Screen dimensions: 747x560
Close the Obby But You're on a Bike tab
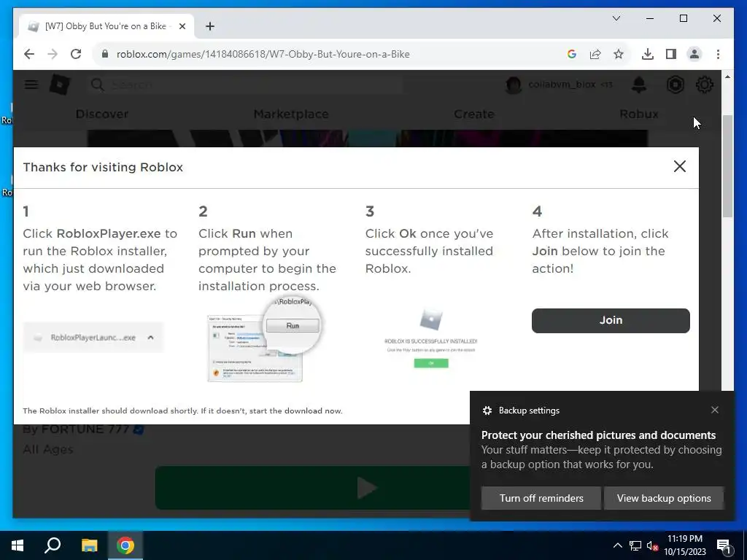[x=182, y=26]
